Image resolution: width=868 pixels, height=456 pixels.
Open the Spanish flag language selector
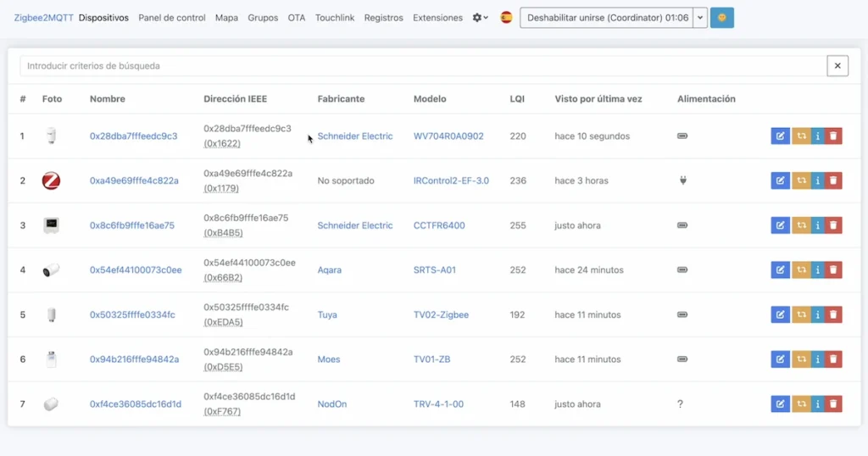506,18
